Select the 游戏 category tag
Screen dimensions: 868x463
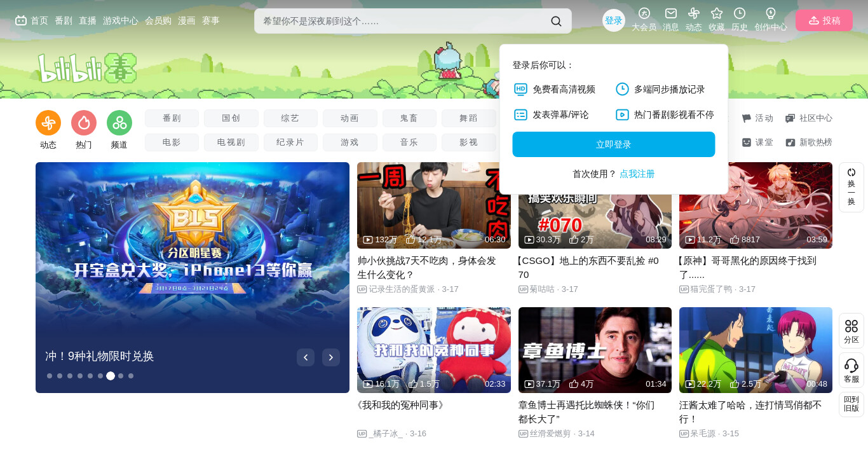click(349, 142)
